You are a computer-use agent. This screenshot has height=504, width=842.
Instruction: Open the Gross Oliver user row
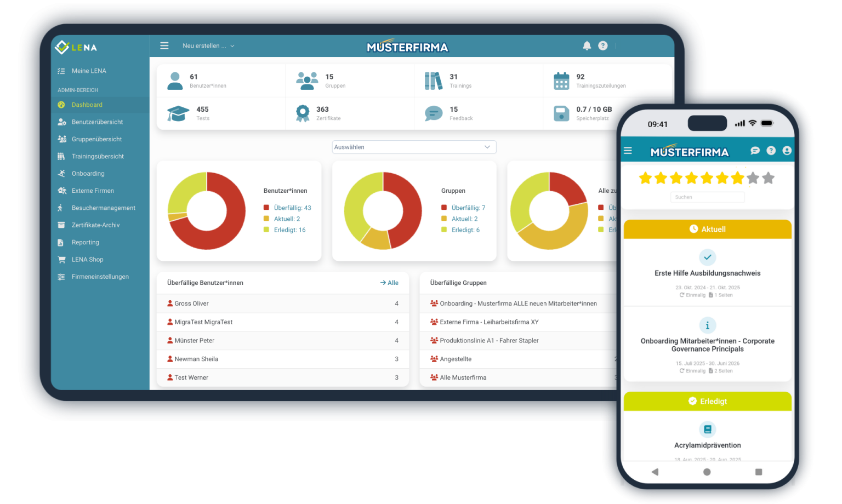(191, 303)
